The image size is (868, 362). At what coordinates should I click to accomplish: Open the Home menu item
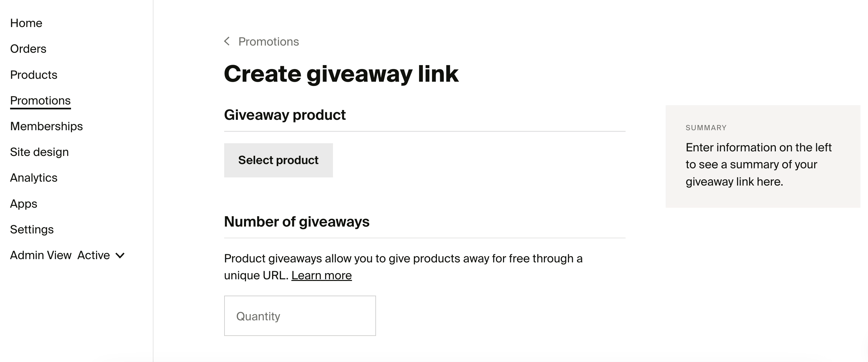26,23
